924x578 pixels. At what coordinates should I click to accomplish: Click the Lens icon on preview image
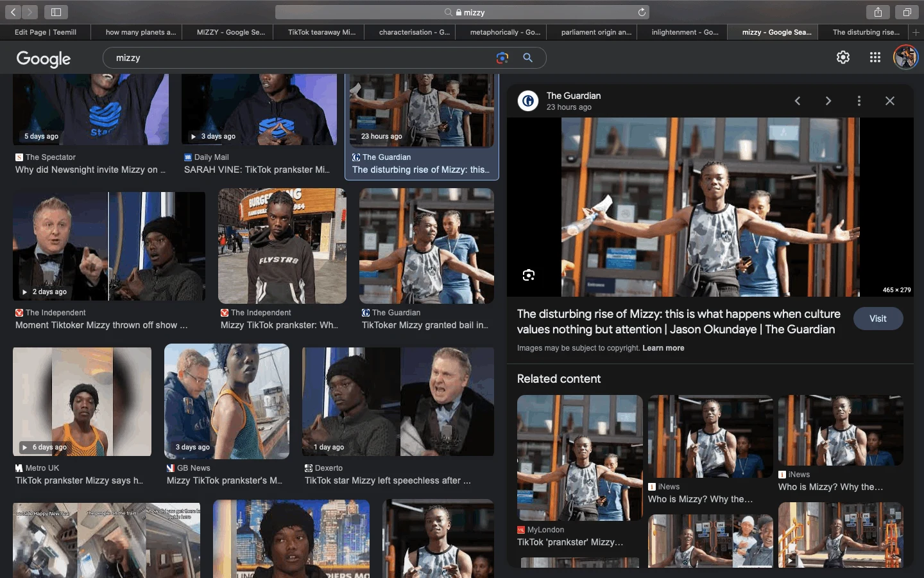[x=528, y=276]
